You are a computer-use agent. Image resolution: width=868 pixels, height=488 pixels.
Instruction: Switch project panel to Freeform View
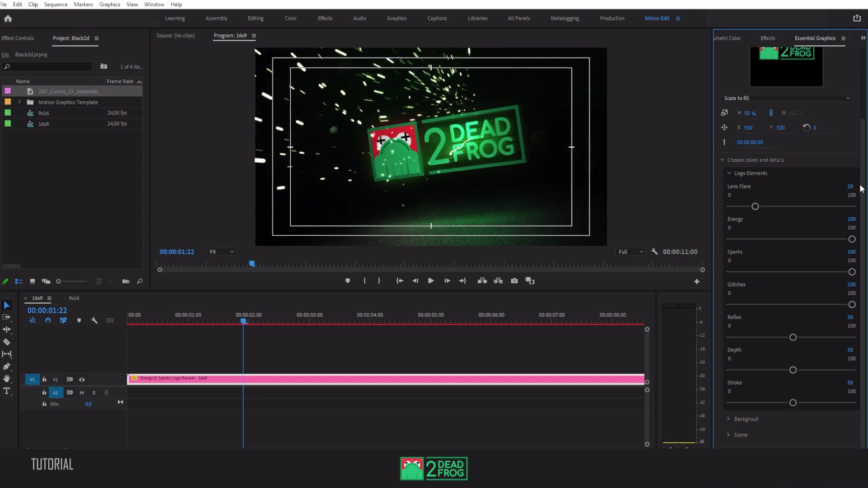point(46,282)
